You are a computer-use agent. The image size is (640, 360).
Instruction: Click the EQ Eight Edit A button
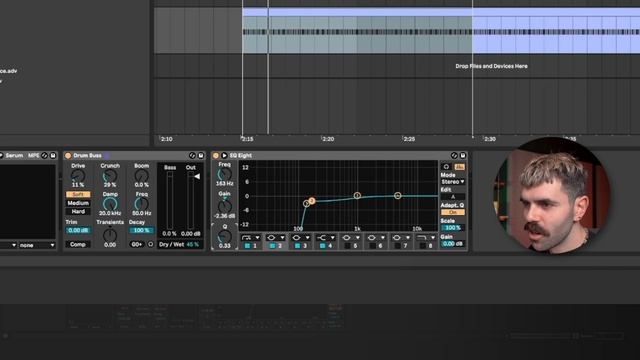coord(453,197)
